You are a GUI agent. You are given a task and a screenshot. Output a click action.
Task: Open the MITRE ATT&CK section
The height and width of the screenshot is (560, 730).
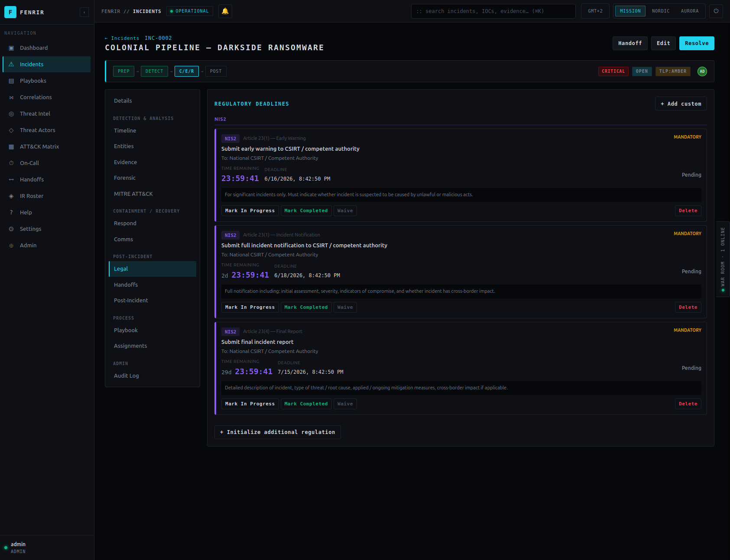(152, 194)
